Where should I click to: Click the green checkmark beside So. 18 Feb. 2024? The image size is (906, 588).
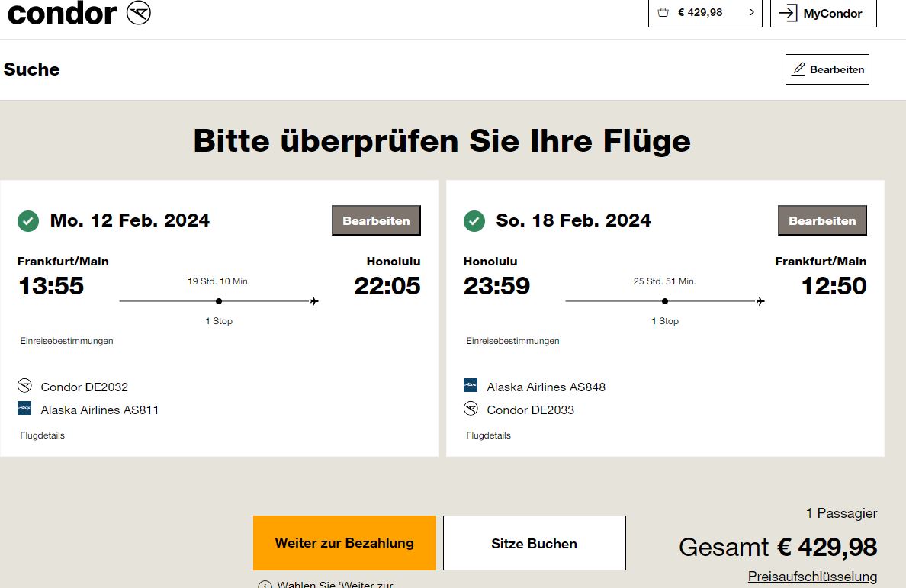474,220
